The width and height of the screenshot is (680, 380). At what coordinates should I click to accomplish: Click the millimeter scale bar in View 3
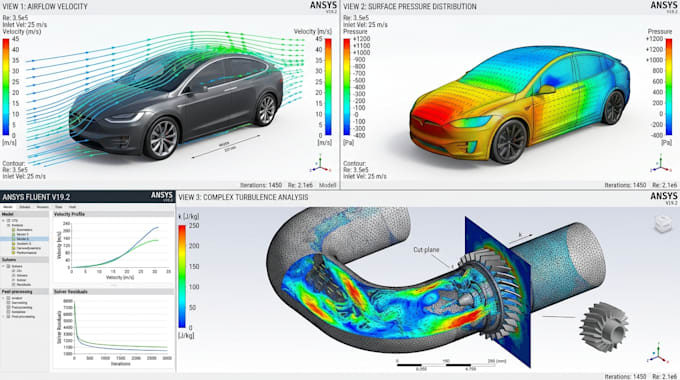(446, 365)
